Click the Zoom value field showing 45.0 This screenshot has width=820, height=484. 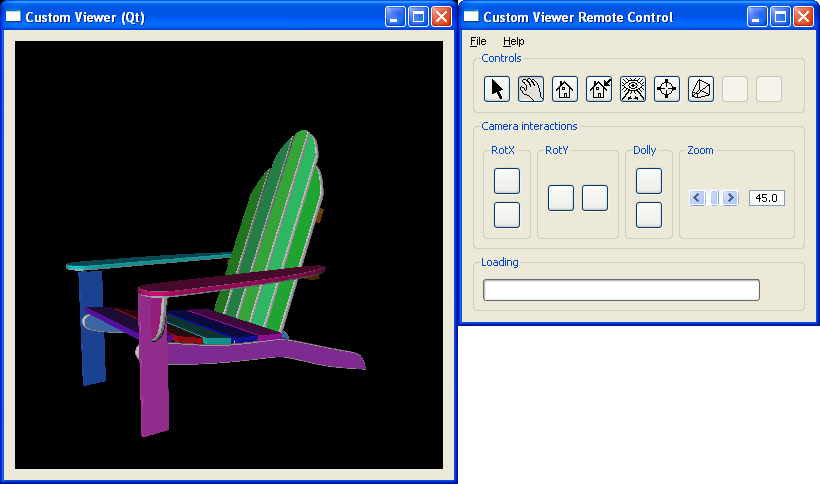tap(766, 198)
